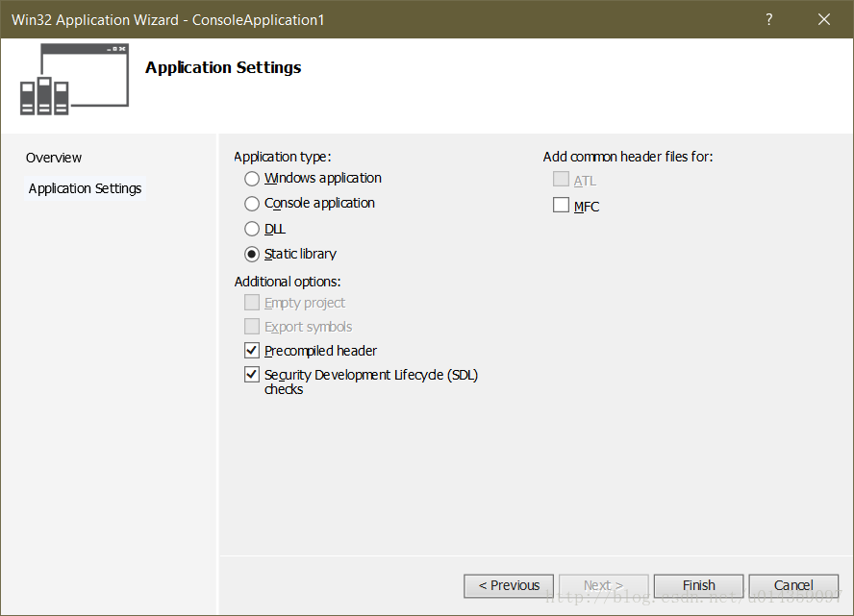Screen dimensions: 854x616
Task: Cancel the Win32 Application Wizard
Action: point(793,585)
